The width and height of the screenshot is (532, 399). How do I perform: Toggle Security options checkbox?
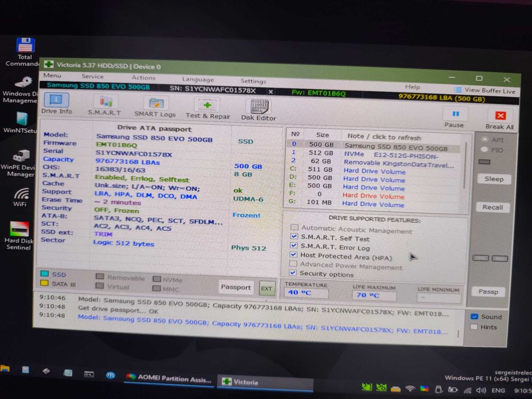pos(293,272)
